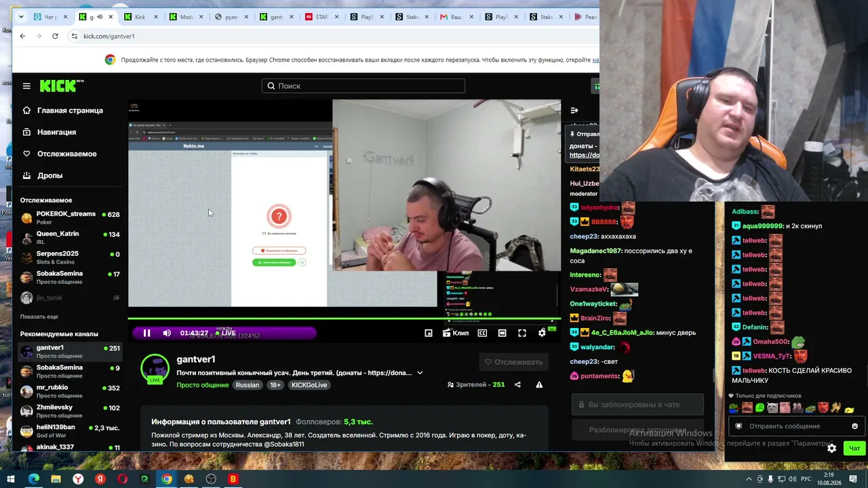Share the gantver1 channel
This screenshot has width=868, height=488.
coord(517,385)
